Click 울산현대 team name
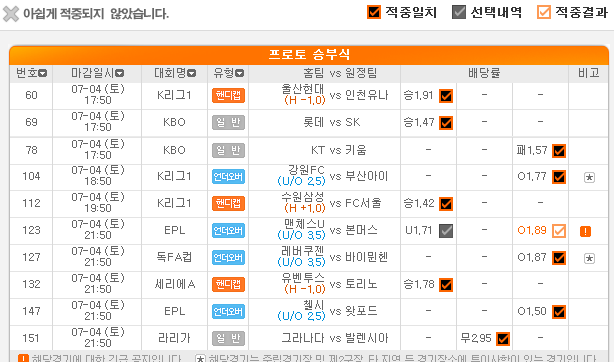Viewport: 614px width, 362px height. coord(303,89)
